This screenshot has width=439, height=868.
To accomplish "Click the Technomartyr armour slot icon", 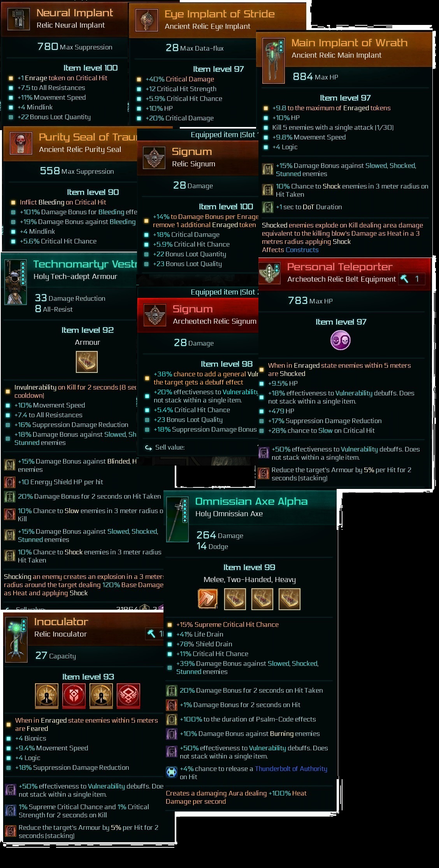I will click(87, 362).
